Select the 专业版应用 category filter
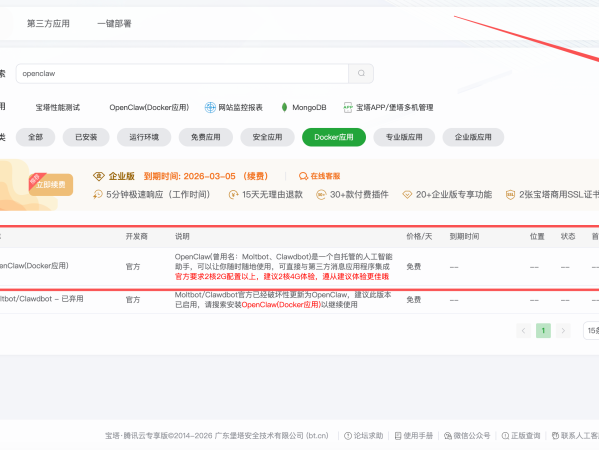 404,137
